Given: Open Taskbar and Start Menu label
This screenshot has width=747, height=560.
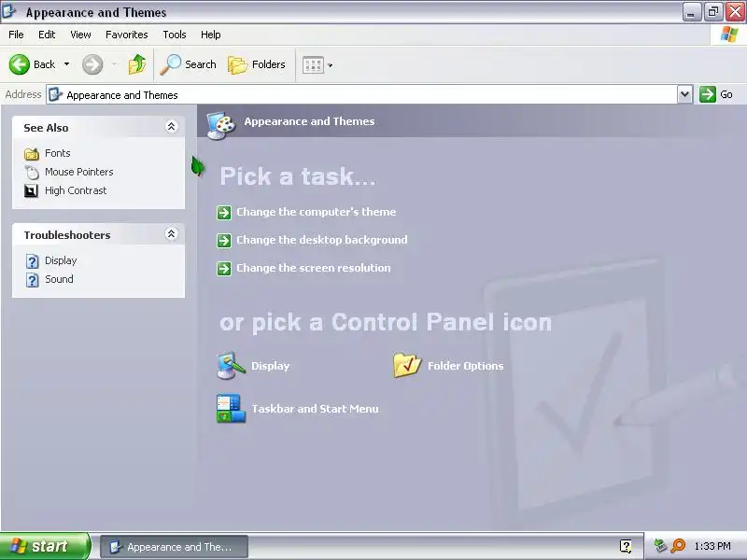Looking at the screenshot, I should [x=315, y=409].
